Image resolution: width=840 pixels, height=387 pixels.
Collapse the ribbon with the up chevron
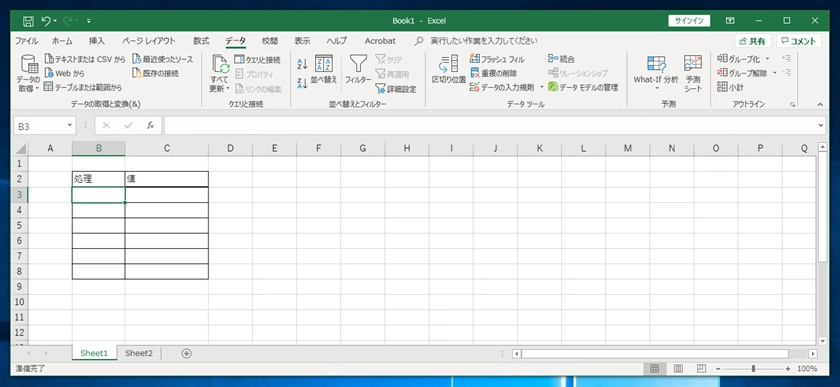tap(820, 105)
